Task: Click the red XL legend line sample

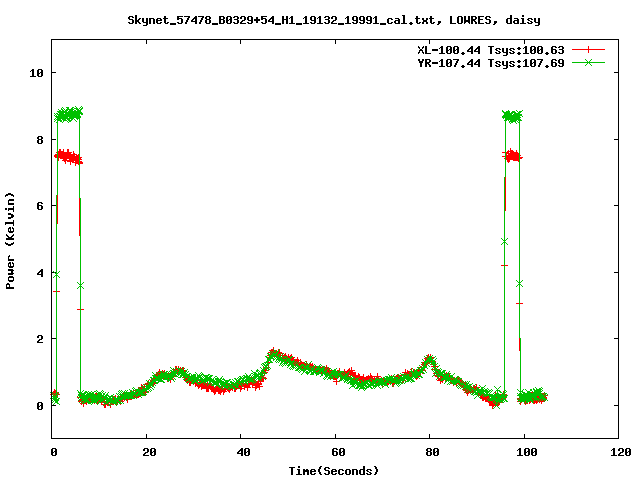Action: (588, 50)
